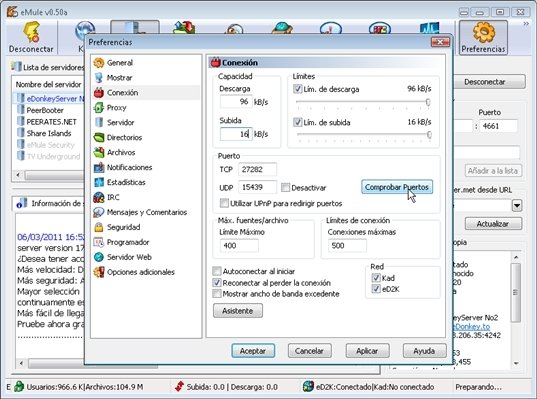Open the Estadísticas chart icon

(99, 182)
